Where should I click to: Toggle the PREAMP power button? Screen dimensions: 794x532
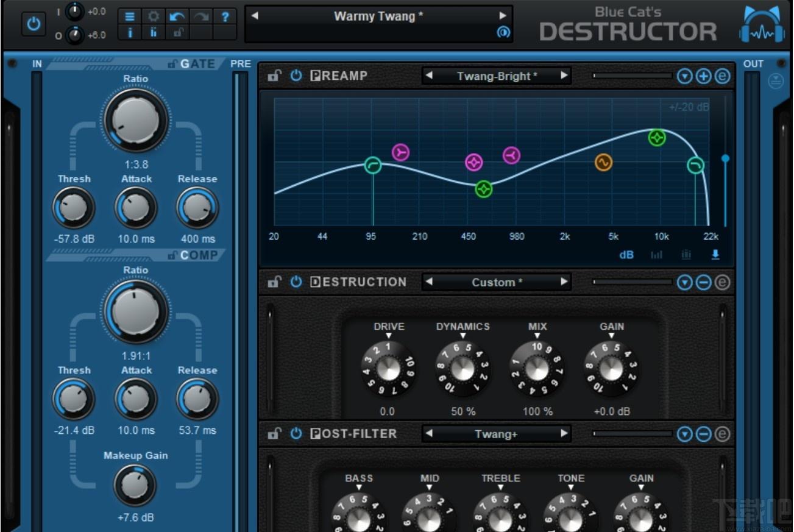pos(296,76)
